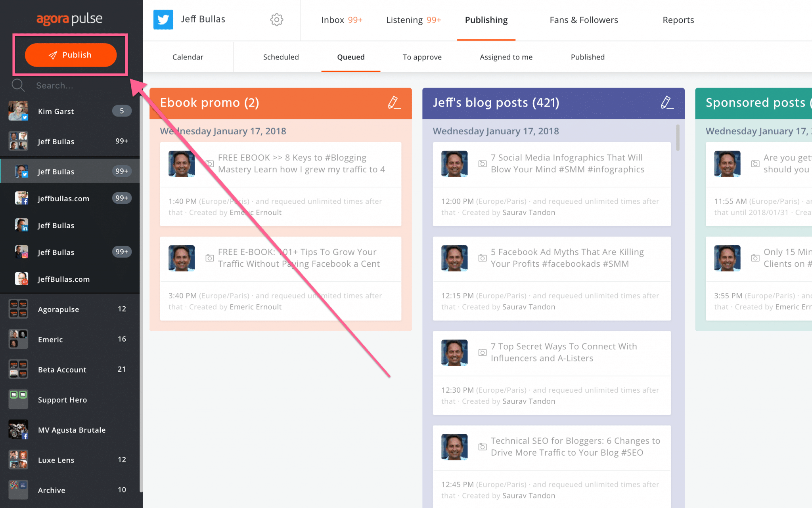Click Kim Garst avatar in sidebar

[x=18, y=111]
